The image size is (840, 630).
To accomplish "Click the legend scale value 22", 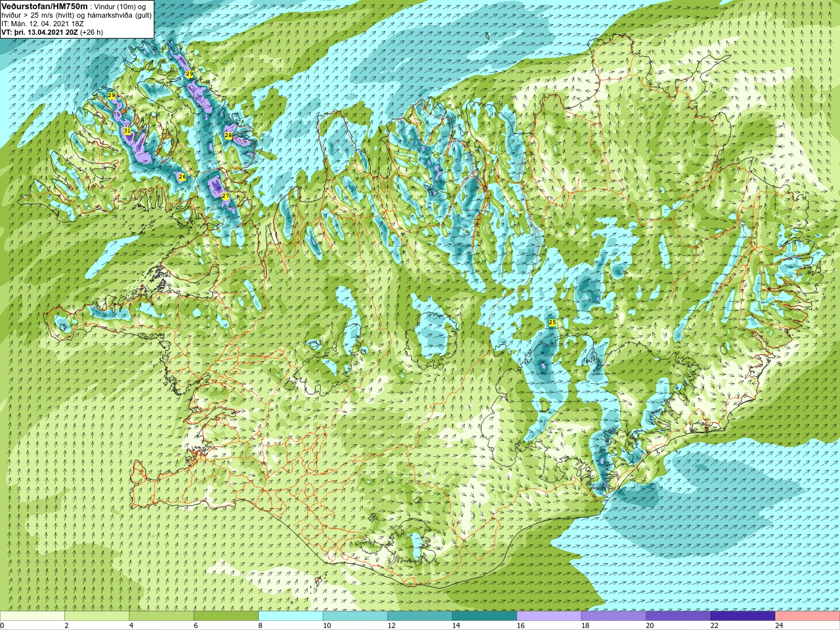I will click(x=714, y=625).
